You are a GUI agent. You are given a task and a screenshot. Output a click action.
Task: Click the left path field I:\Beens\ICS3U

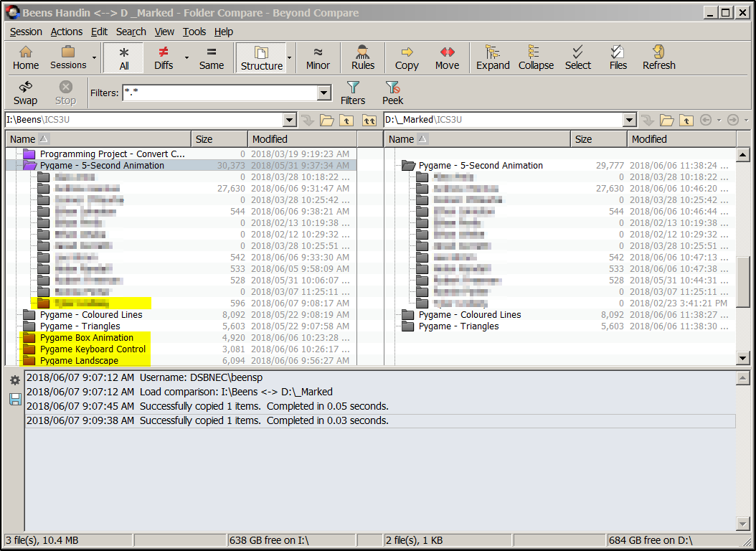tap(145, 120)
